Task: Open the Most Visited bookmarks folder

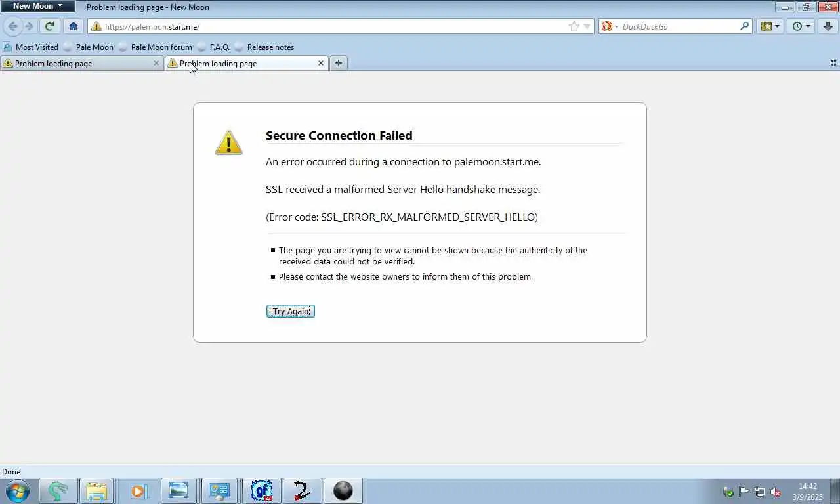Action: pos(31,47)
